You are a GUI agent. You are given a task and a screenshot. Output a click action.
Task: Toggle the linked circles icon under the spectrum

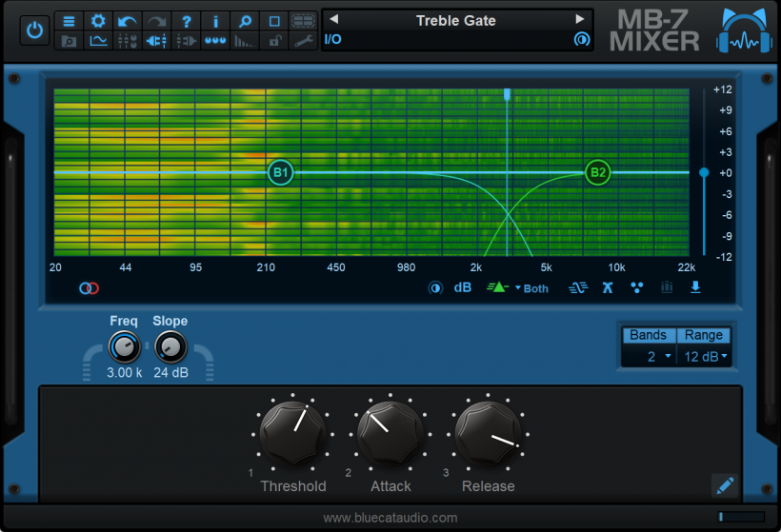pos(89,287)
